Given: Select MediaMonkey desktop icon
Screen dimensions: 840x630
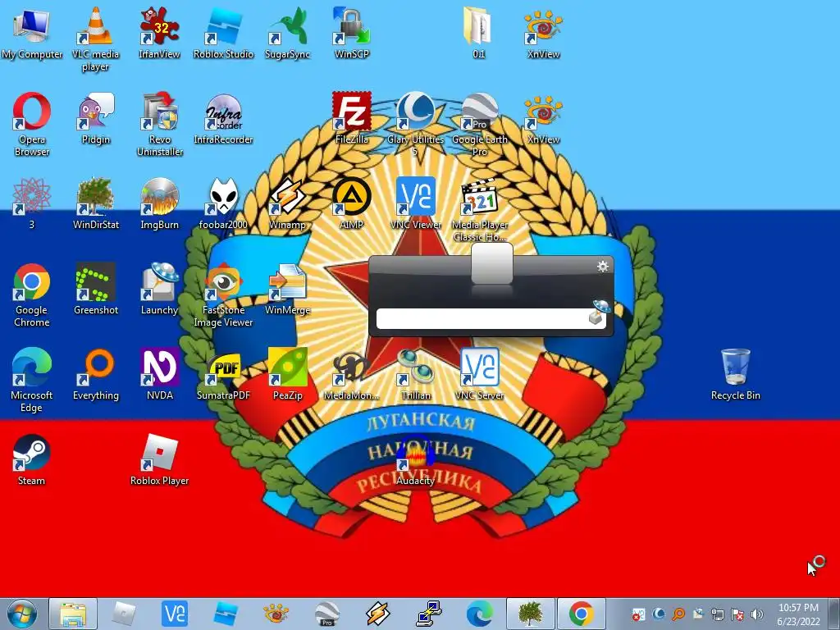Looking at the screenshot, I should coord(351,374).
